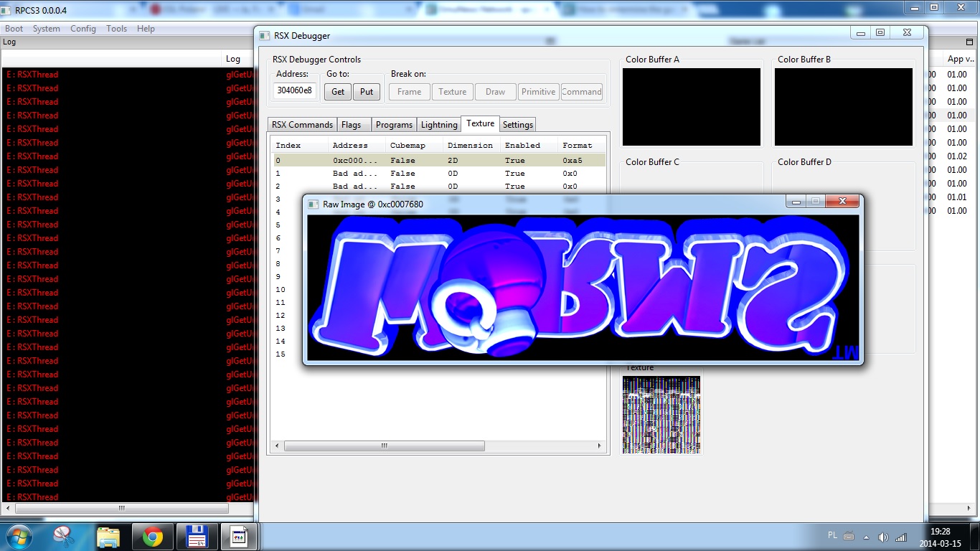Click the Texture break button

453,91
